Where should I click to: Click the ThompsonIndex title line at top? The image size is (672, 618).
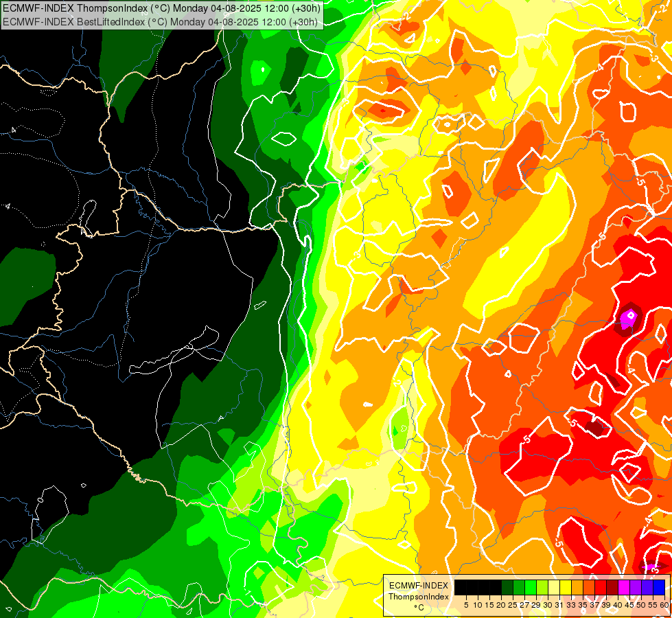161,8
